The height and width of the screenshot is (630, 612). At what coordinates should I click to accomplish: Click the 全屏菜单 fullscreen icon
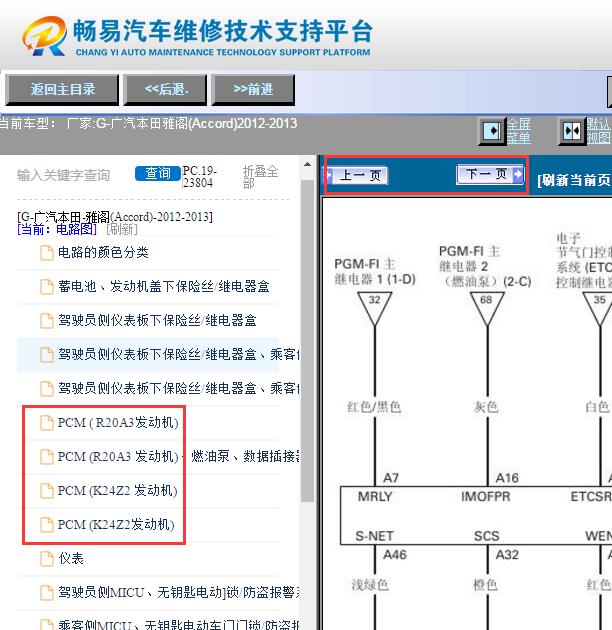pos(492,131)
